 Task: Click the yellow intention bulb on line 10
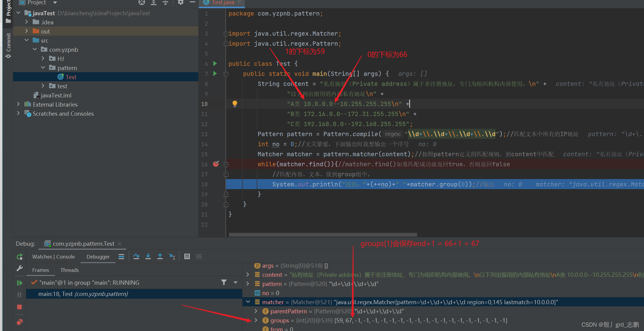(235, 104)
